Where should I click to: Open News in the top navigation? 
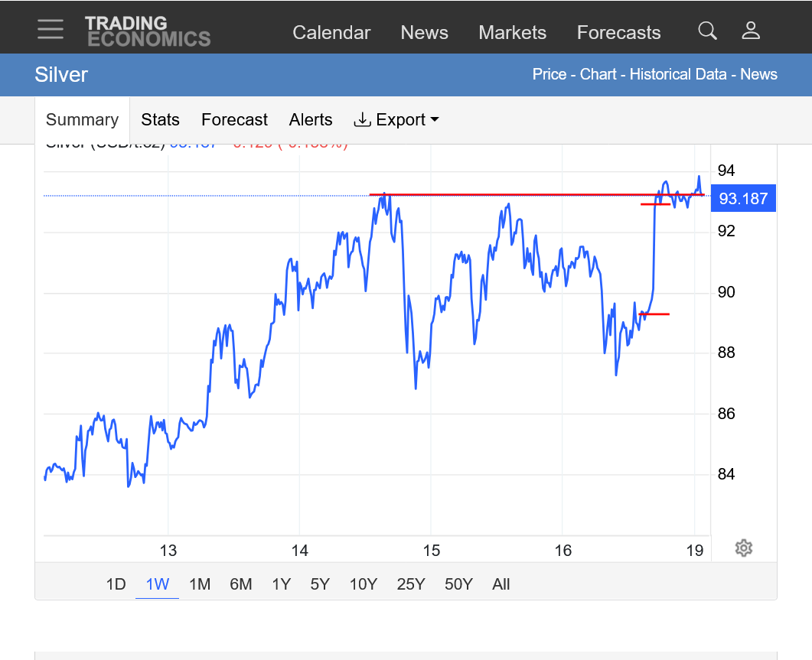(424, 33)
